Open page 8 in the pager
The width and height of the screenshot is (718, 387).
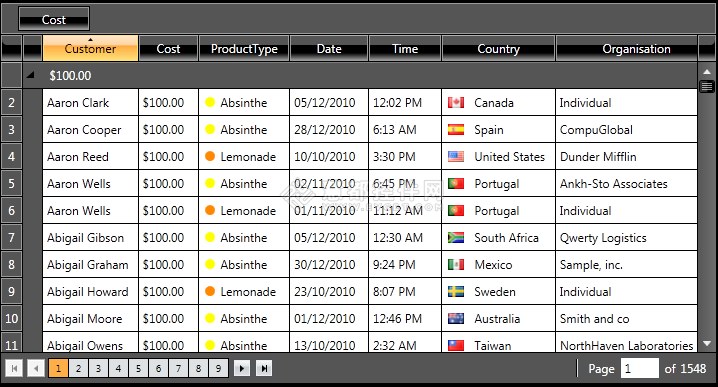[x=198, y=368]
